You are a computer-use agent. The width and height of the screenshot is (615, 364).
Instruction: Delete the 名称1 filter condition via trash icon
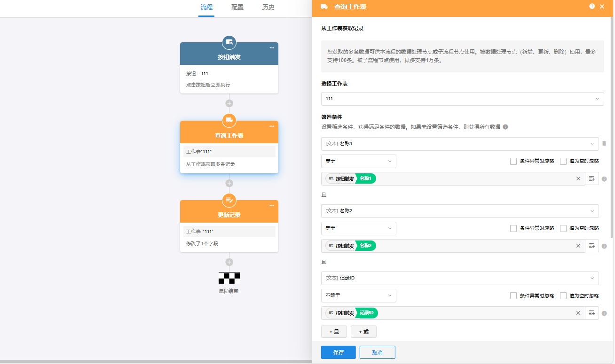click(604, 144)
